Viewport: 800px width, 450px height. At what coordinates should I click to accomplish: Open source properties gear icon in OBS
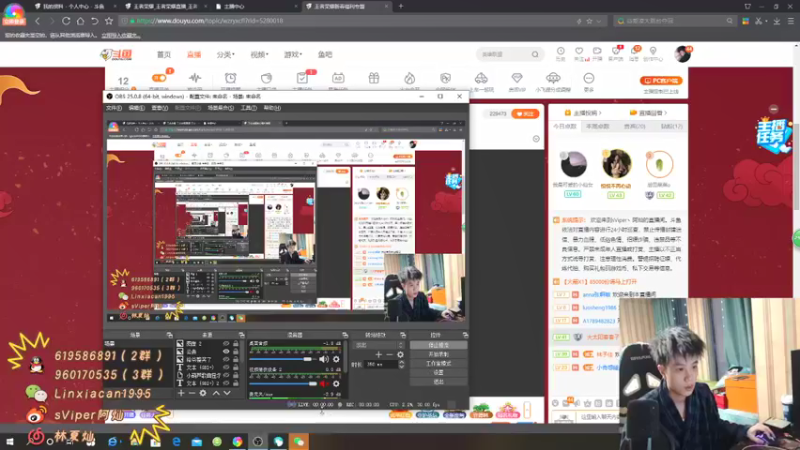click(x=203, y=393)
